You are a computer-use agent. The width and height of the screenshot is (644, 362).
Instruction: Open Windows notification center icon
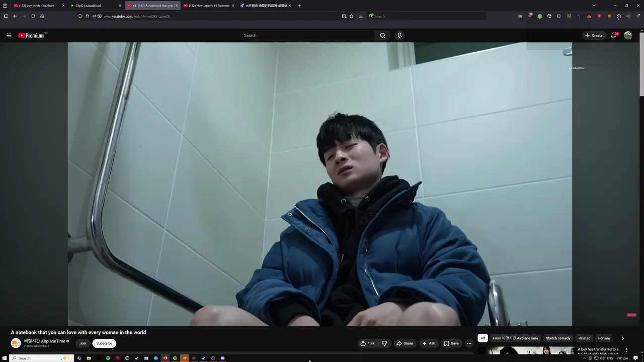(x=636, y=358)
